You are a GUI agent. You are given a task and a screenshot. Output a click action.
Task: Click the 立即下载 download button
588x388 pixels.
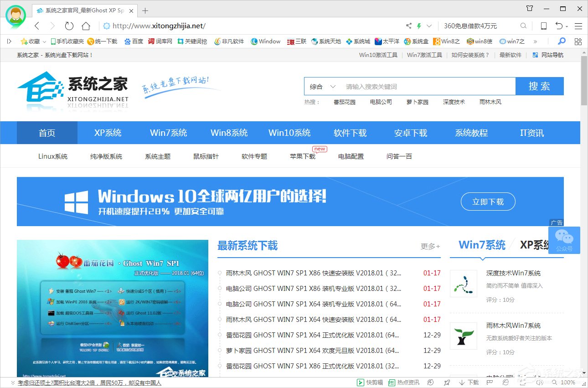(488, 201)
